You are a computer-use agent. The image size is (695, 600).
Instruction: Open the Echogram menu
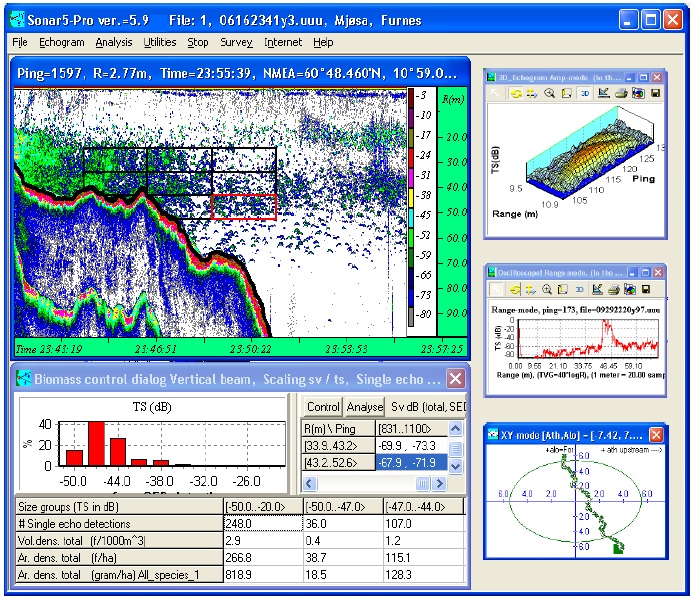pos(62,43)
